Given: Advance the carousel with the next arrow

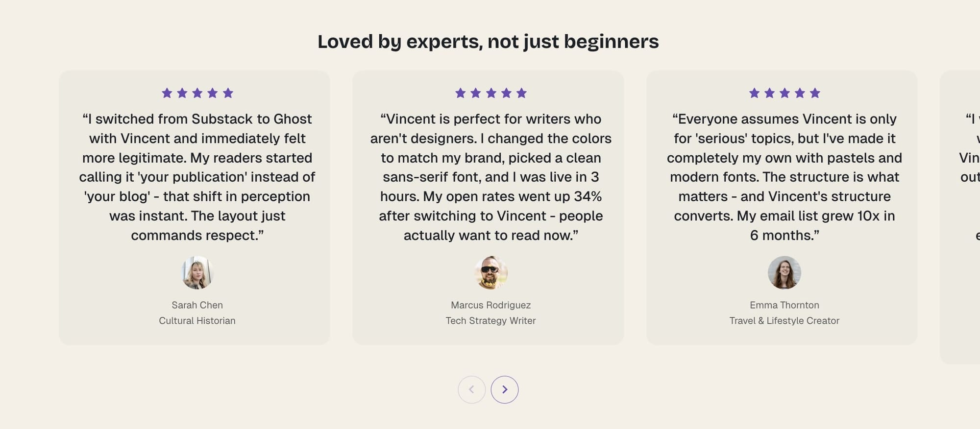Looking at the screenshot, I should click(x=505, y=389).
